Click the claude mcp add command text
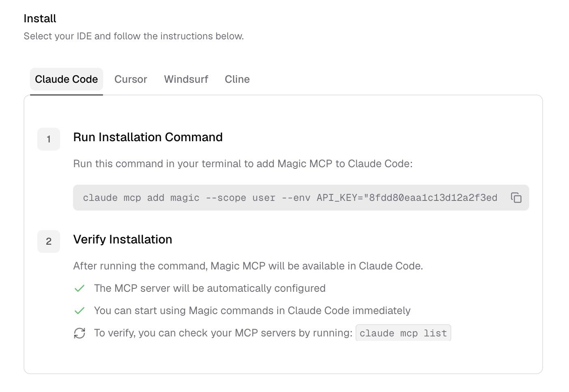The height and width of the screenshot is (392, 569). click(x=290, y=198)
